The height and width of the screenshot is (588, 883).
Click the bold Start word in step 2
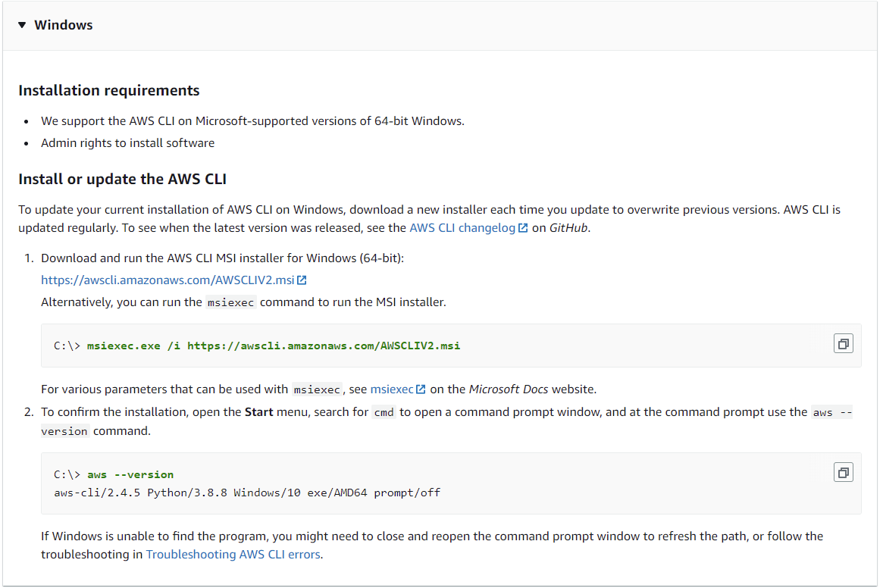[x=258, y=412]
